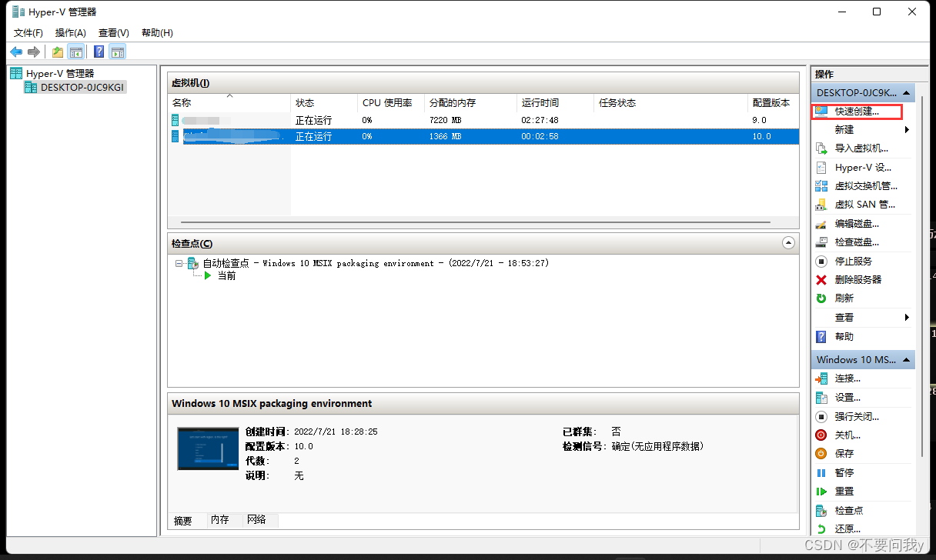Select 自动检查点 Windows 10 MSIX checkpoint
This screenshot has height=560, width=936.
click(x=375, y=263)
